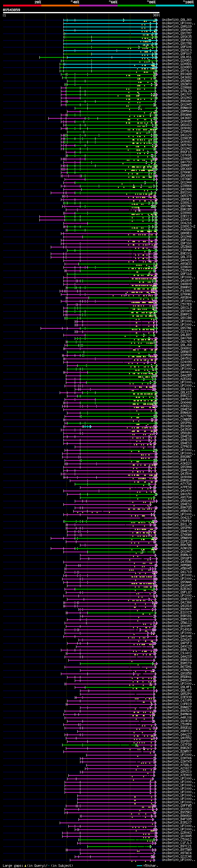Select the UniRef100_C6TK91 label
This screenshot has width=197, height=868.
pos(177,155)
